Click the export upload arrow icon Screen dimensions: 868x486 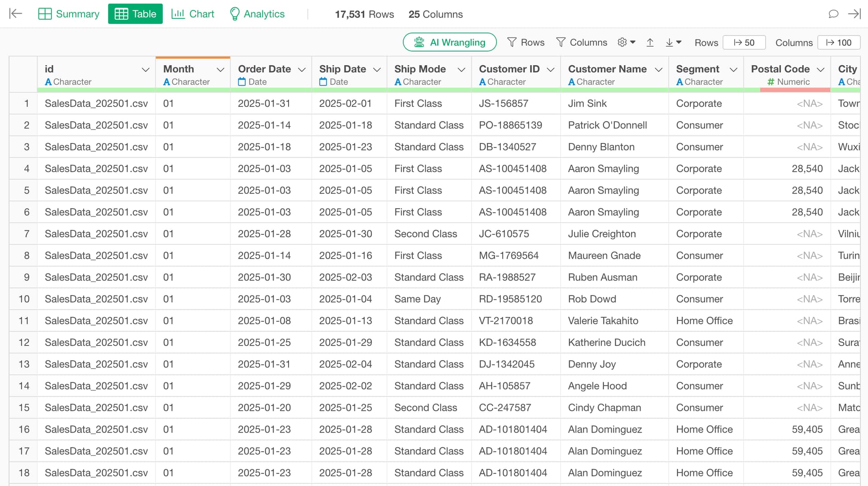650,43
